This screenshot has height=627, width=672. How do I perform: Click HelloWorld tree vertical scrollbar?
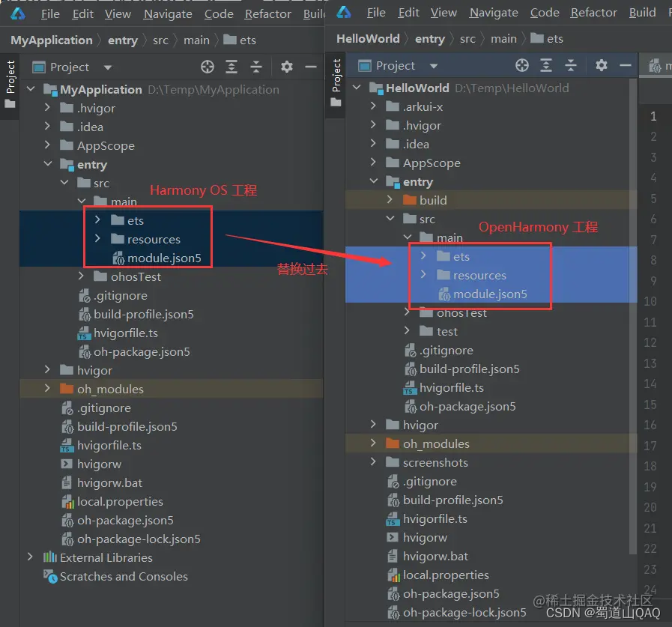pos(632,316)
